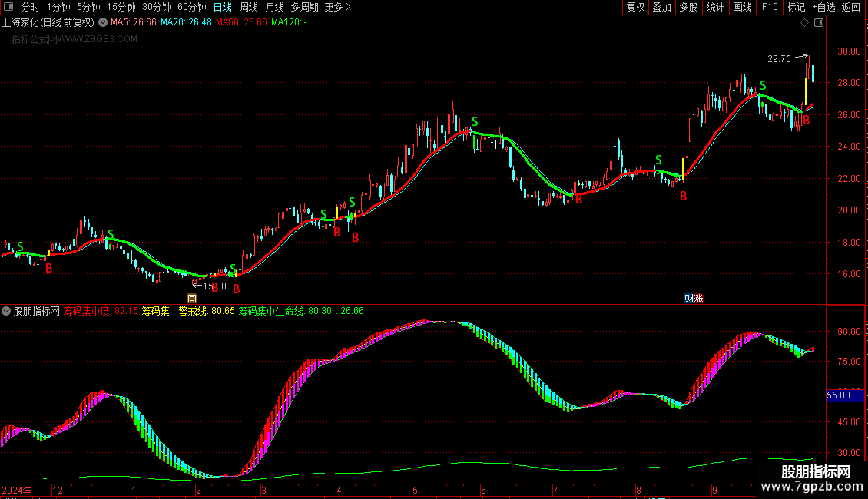Toggle the right side panel icon
The width and height of the screenshot is (868, 499).
click(819, 23)
